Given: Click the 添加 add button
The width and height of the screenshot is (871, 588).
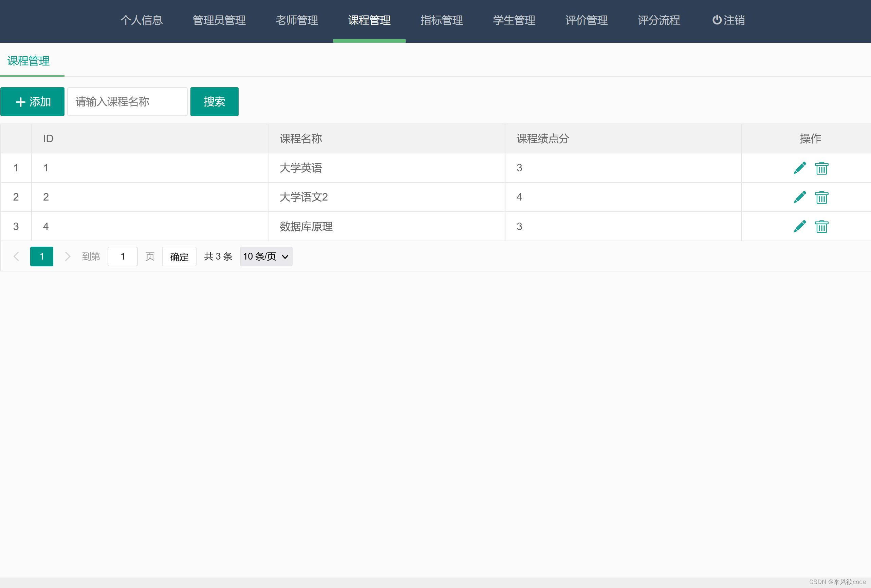Looking at the screenshot, I should click(32, 101).
